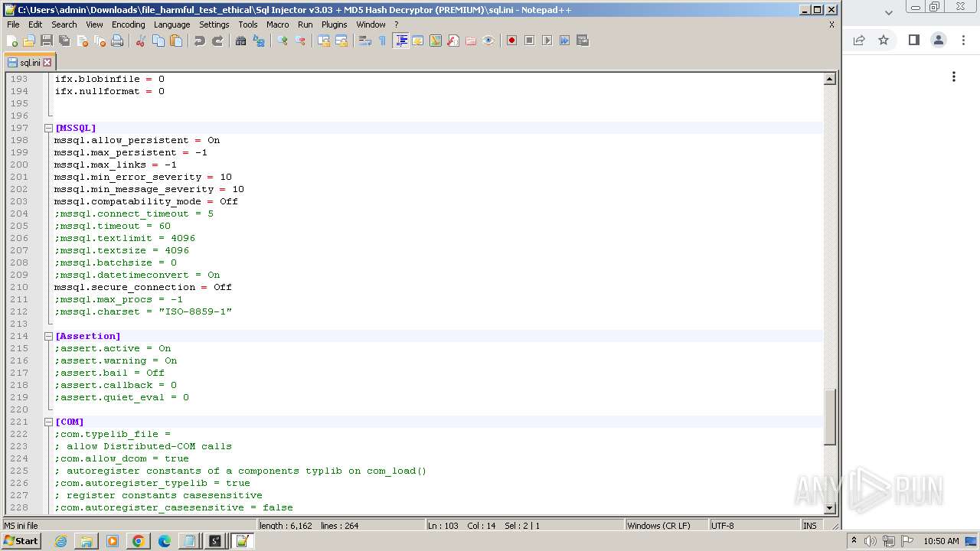Screen dimensions: 980x551
Task: Zoom in with the toolbar zoom icon
Action: coord(283,41)
